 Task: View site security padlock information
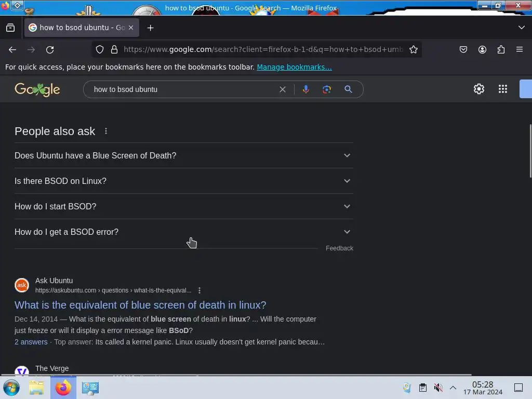pos(114,49)
